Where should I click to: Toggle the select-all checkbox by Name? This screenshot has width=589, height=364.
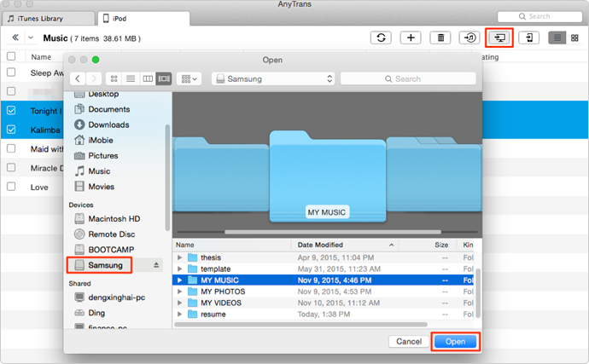(11, 56)
